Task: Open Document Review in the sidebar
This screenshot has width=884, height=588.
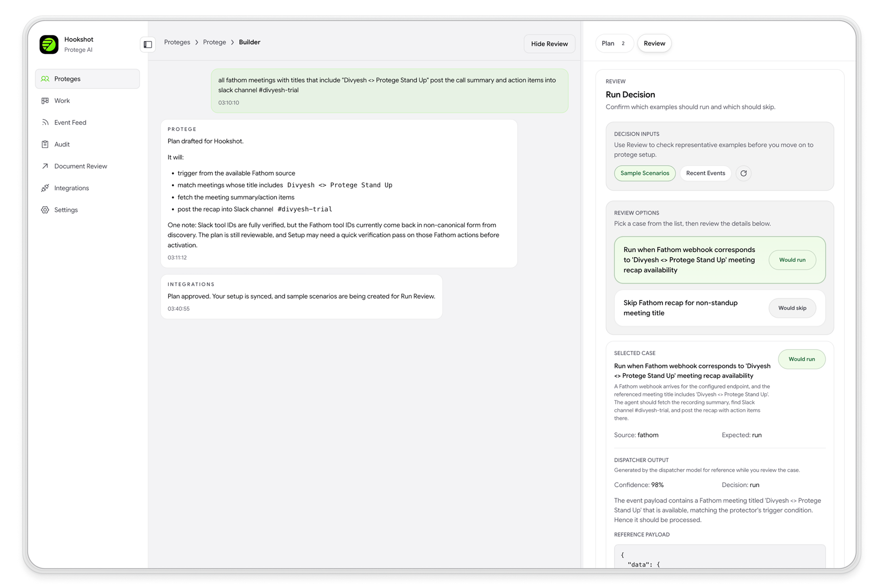Action: point(88,166)
